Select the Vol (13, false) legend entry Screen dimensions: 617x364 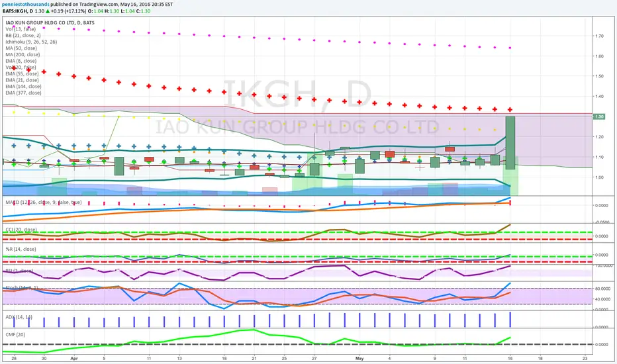[21, 29]
